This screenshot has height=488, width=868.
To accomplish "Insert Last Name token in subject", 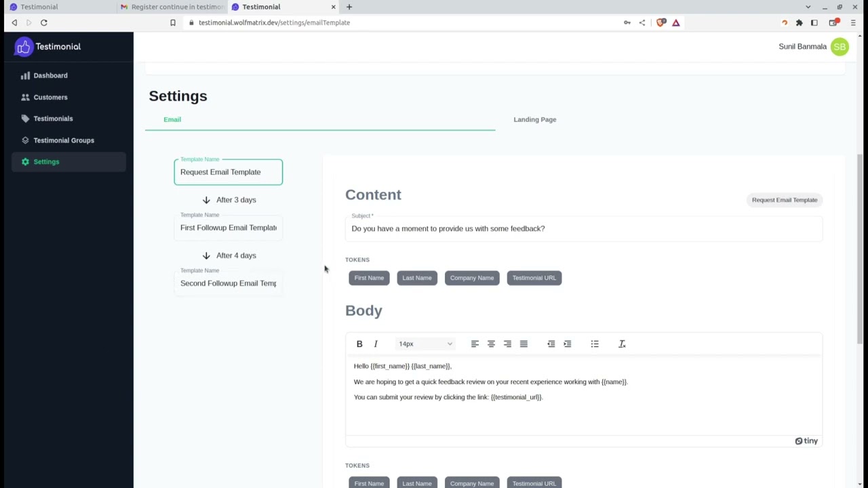I will pyautogui.click(x=417, y=278).
